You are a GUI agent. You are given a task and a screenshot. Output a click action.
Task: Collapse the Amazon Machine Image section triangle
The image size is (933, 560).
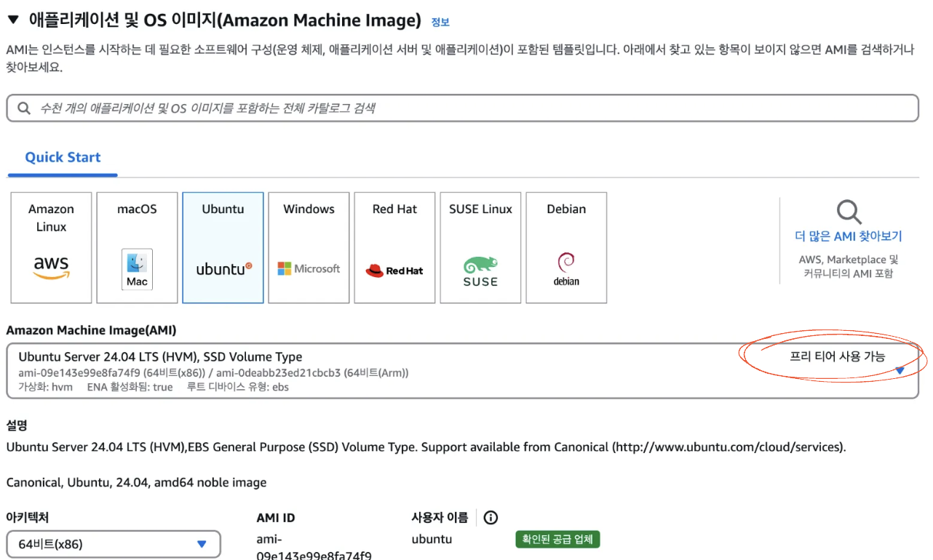click(x=13, y=20)
